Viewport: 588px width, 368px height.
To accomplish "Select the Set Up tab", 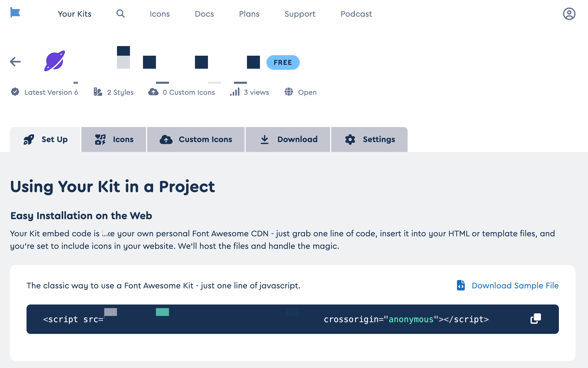I will tap(45, 139).
